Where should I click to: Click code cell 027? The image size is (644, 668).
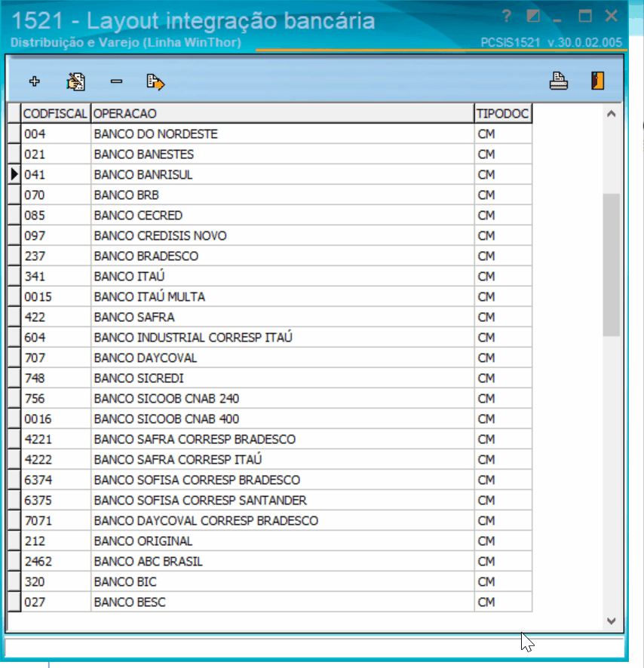[56, 602]
